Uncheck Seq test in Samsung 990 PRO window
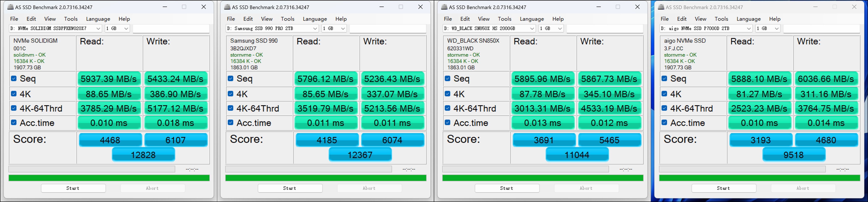 point(230,78)
